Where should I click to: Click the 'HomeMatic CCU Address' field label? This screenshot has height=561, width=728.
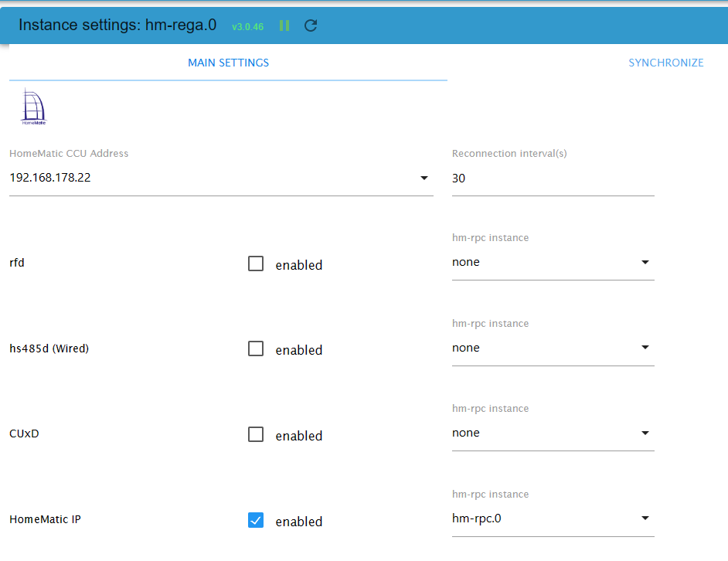pyautogui.click(x=69, y=153)
